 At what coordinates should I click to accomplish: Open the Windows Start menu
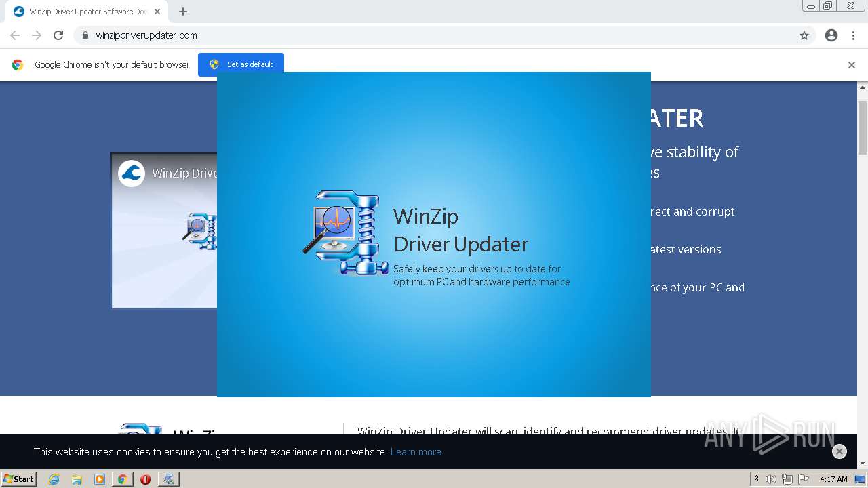pos(19,479)
